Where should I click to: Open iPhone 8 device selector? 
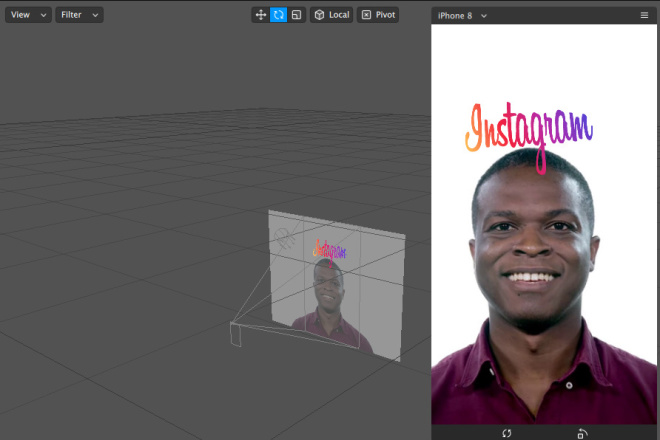(x=462, y=16)
